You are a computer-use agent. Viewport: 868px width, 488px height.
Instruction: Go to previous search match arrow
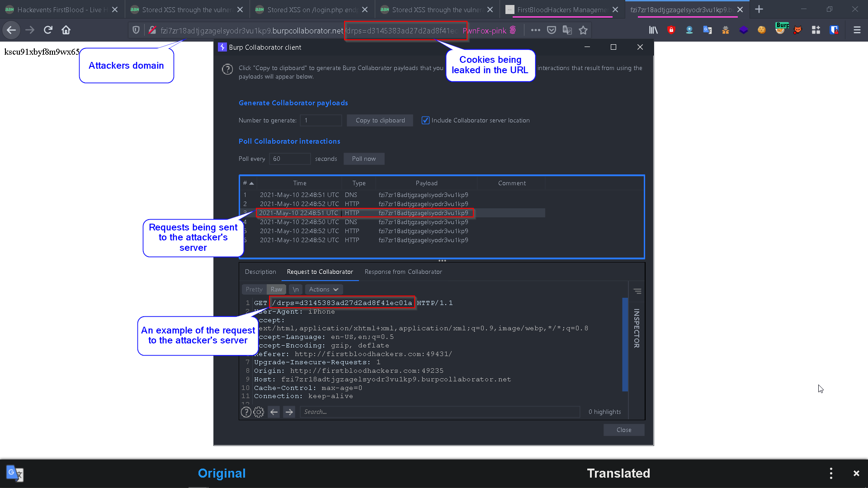[x=274, y=412]
